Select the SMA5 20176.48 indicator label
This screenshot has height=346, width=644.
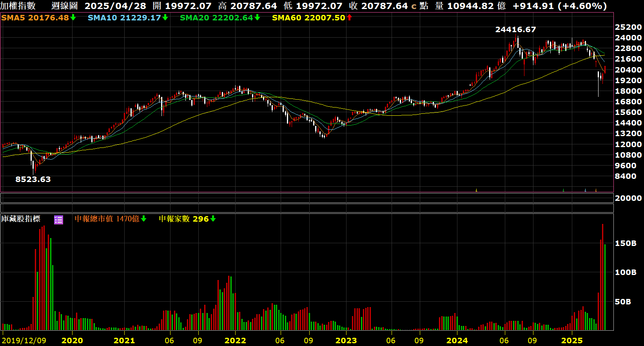35,18
